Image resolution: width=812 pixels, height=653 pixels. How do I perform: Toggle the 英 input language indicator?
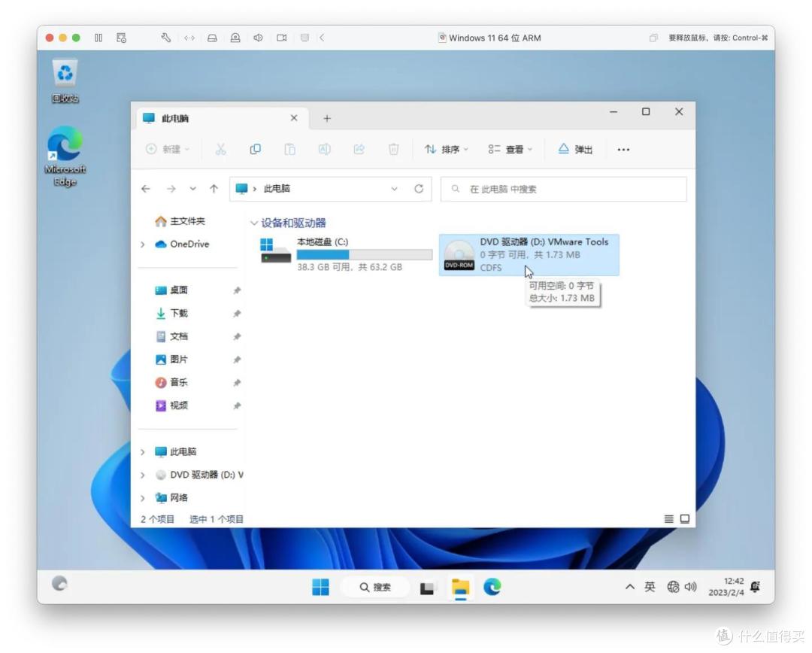[x=650, y=587]
